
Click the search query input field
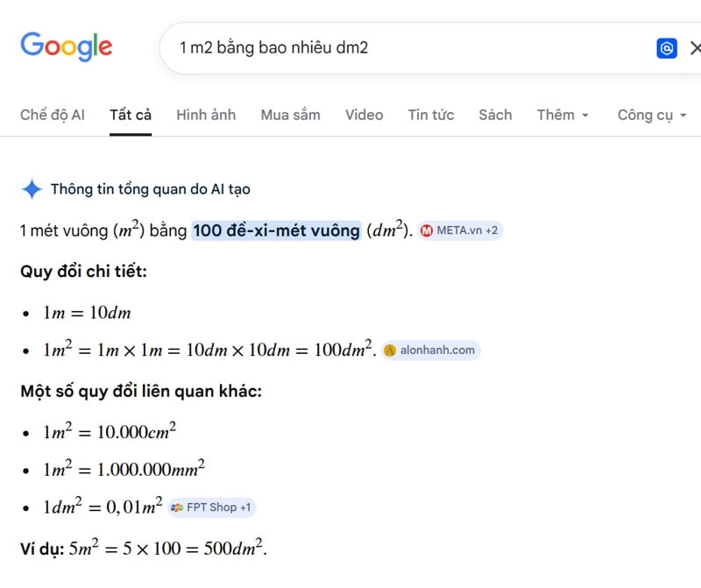click(x=403, y=48)
